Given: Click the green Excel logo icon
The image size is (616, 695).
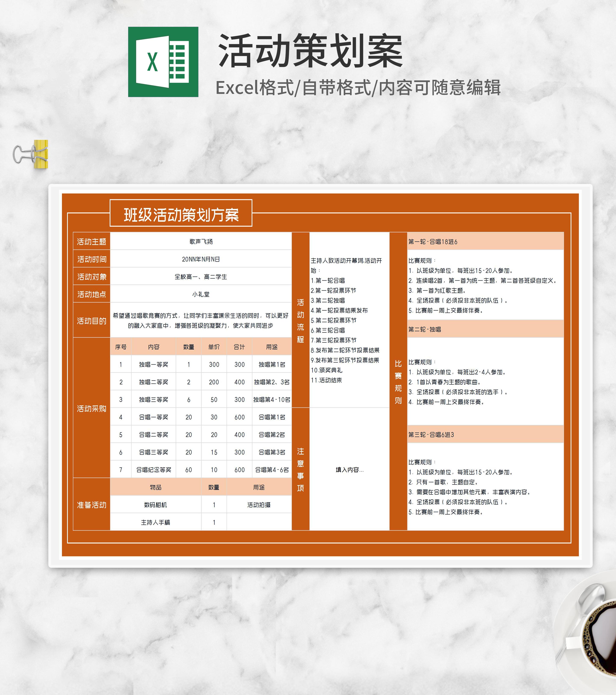Looking at the screenshot, I should tap(163, 62).
